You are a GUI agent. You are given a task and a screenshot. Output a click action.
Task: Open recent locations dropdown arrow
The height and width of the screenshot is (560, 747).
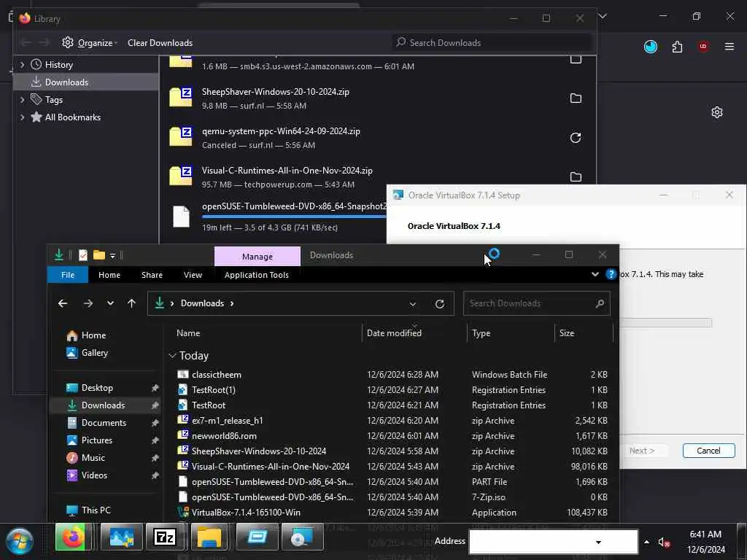pyautogui.click(x=111, y=303)
